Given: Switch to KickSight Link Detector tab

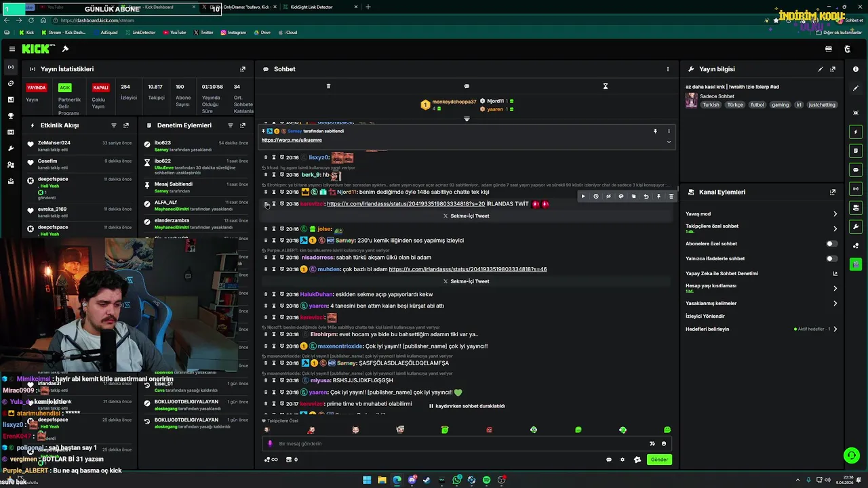Looking at the screenshot, I should (312, 7).
